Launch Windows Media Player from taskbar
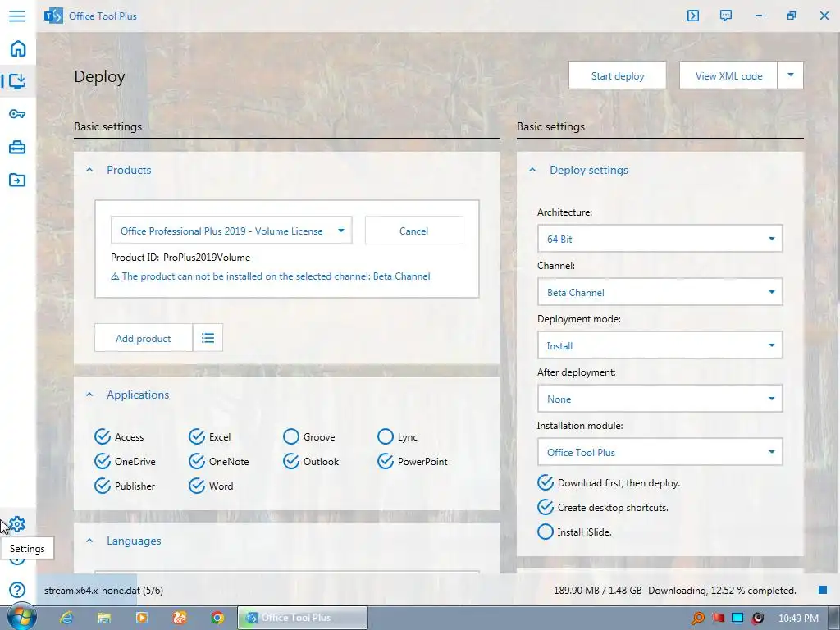Image resolution: width=840 pixels, height=630 pixels. pos(142,618)
